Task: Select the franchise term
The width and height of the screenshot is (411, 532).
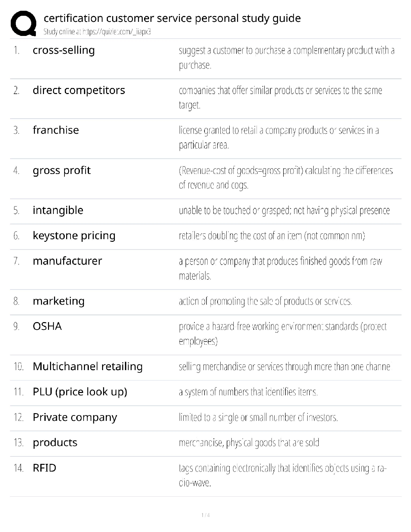Action: [56, 130]
